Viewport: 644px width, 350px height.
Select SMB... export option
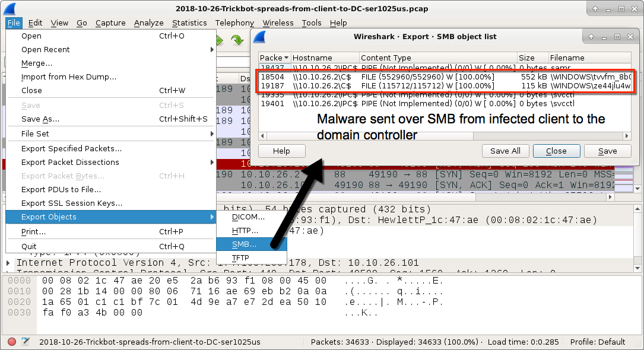point(251,244)
